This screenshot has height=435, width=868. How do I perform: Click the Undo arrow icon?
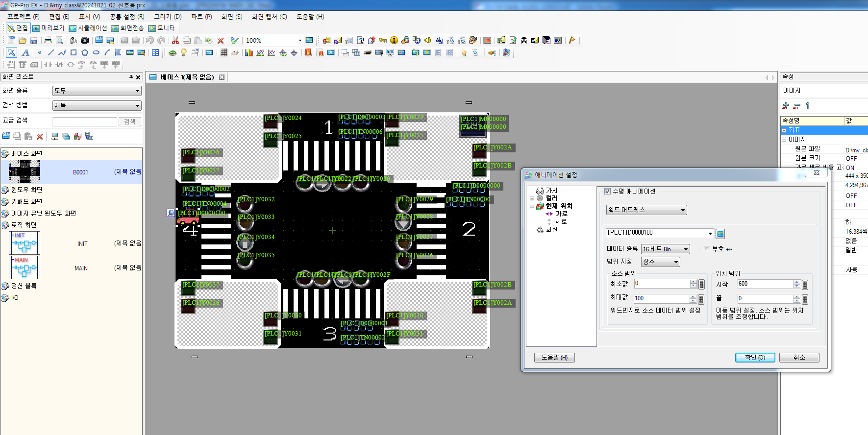point(150,40)
